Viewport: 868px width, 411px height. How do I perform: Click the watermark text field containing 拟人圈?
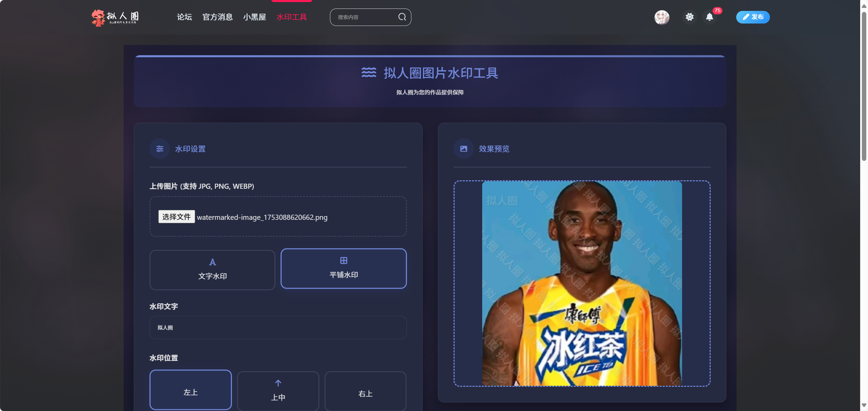pyautogui.click(x=278, y=328)
